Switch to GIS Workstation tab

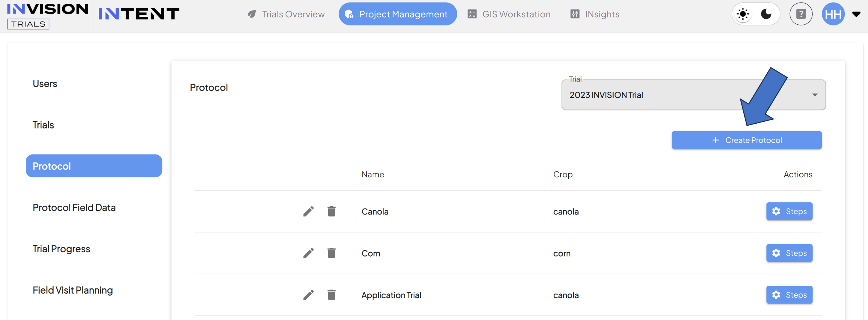click(509, 14)
